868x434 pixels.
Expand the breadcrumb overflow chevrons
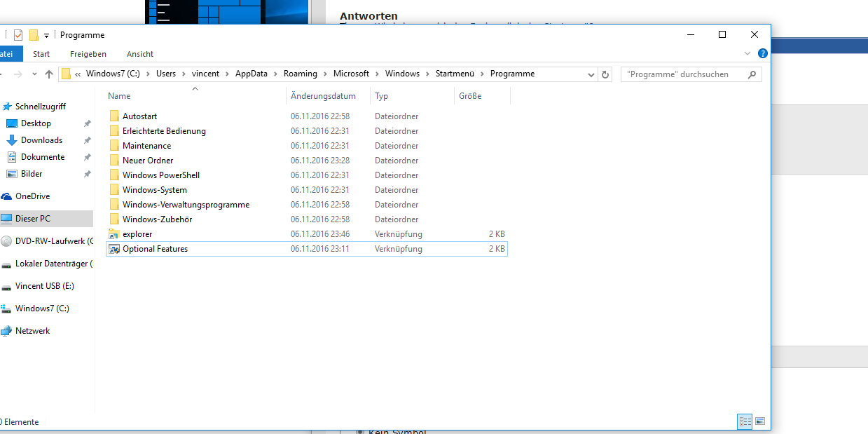pyautogui.click(x=78, y=74)
